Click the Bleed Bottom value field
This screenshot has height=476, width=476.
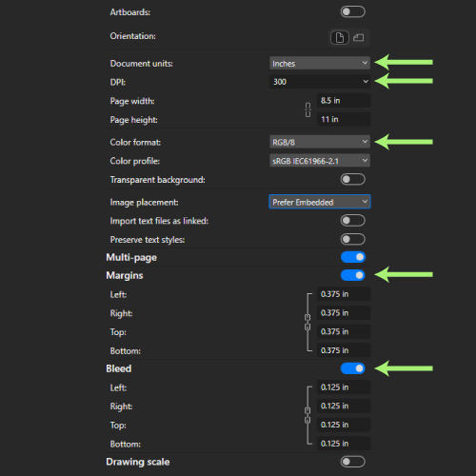(x=344, y=444)
